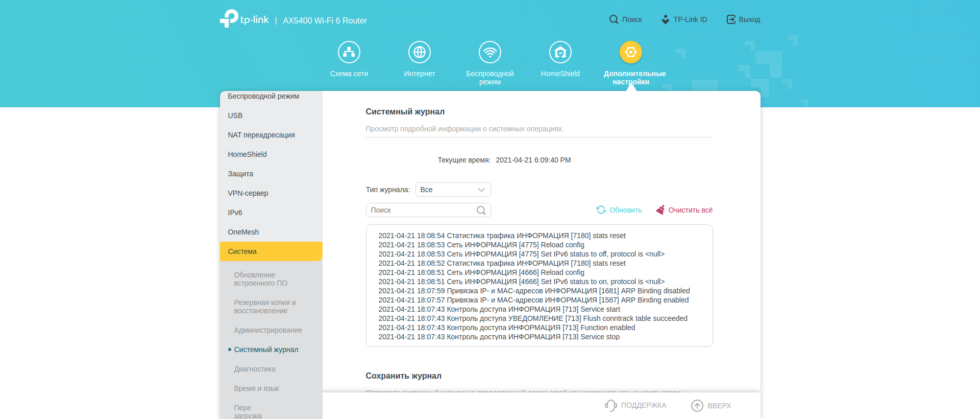This screenshot has height=419, width=980.
Task: Click the magnifier icon in log search field
Action: click(x=481, y=211)
